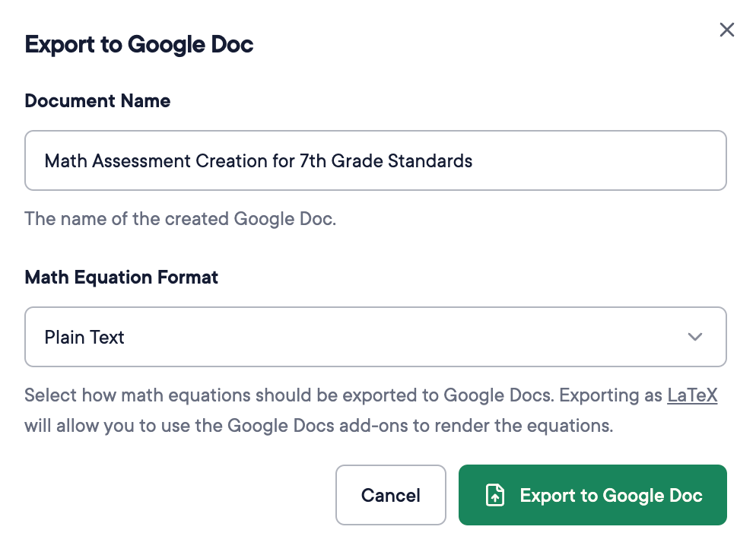Click the "Export to Google Doc" dialog heading
The image size is (756, 552).
pyautogui.click(x=139, y=45)
